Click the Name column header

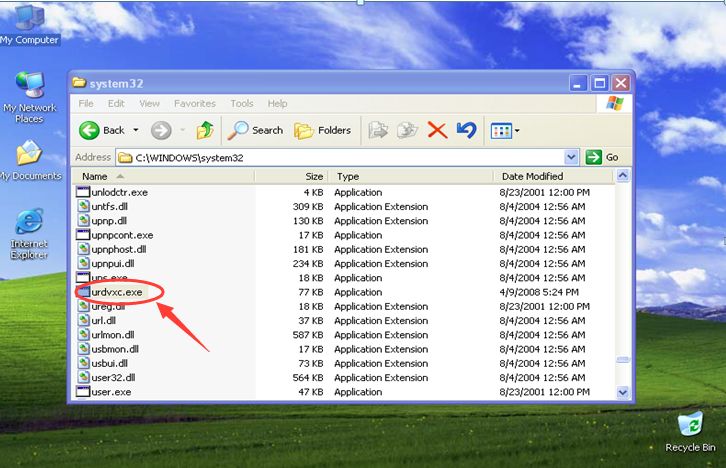[x=164, y=176]
